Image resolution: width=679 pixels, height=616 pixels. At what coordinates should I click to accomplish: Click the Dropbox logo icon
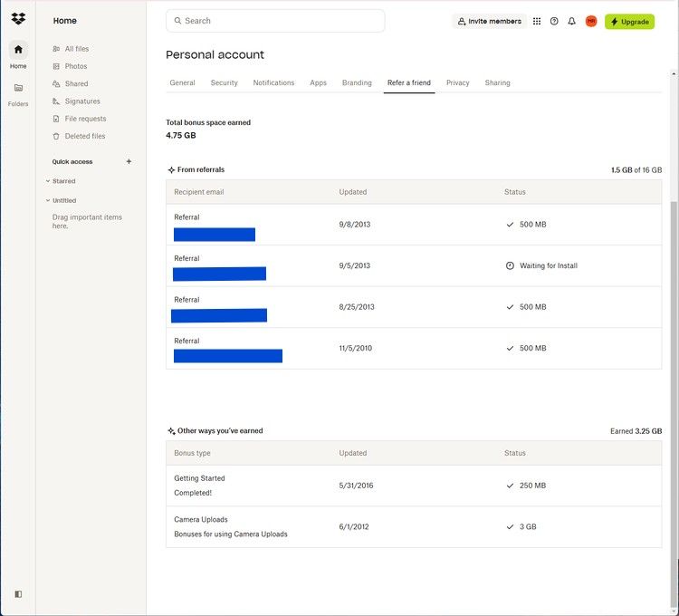(x=18, y=18)
